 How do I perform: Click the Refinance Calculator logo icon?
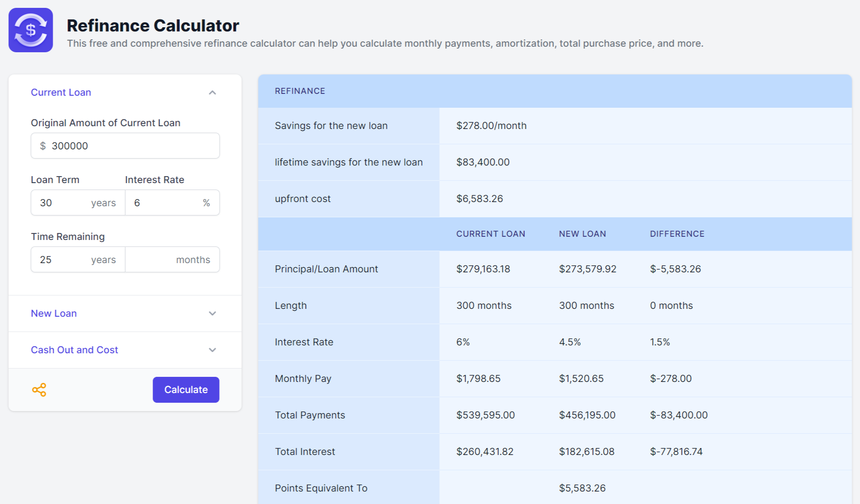pyautogui.click(x=31, y=30)
